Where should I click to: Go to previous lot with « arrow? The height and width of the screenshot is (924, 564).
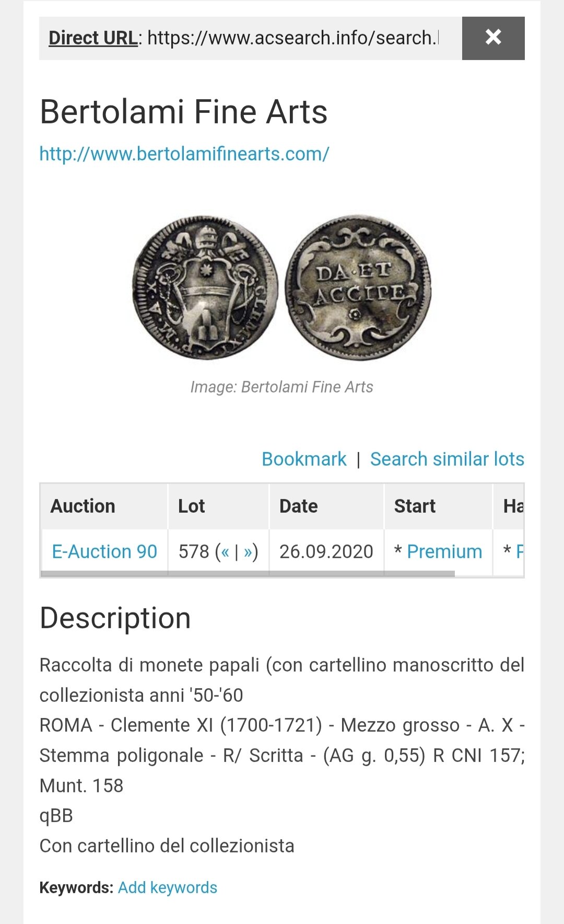(x=225, y=551)
